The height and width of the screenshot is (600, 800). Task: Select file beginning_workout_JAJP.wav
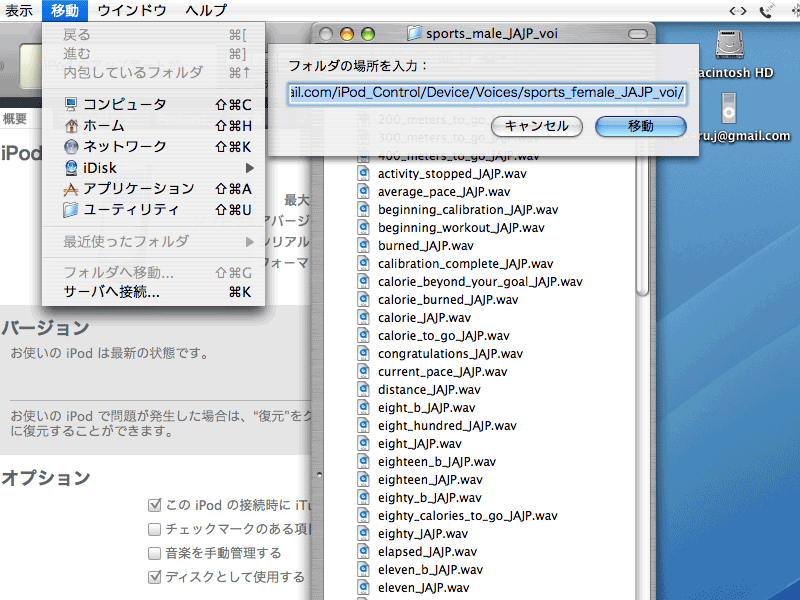click(x=461, y=228)
